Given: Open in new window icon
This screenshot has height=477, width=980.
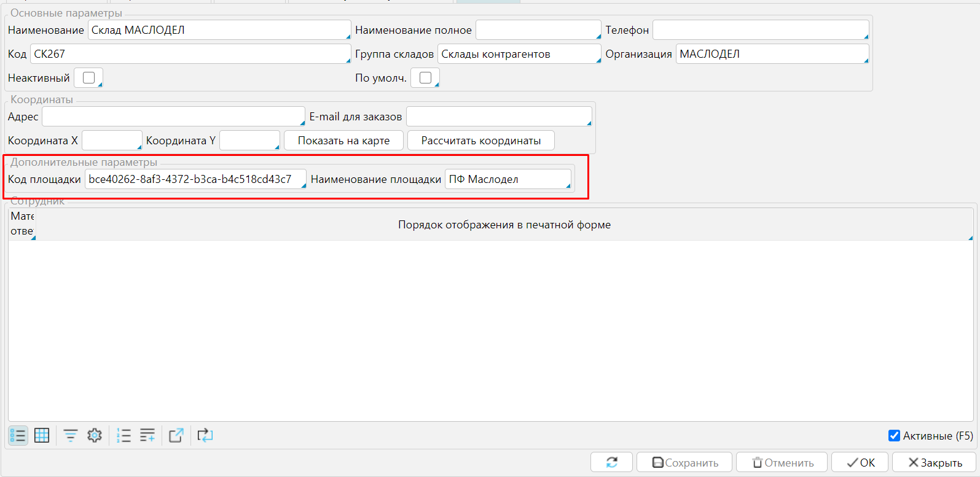Looking at the screenshot, I should [176, 436].
